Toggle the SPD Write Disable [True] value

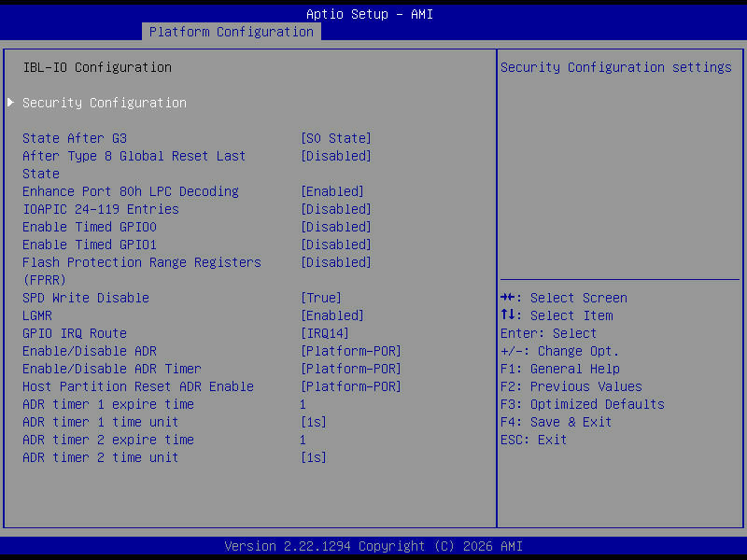pos(321,298)
